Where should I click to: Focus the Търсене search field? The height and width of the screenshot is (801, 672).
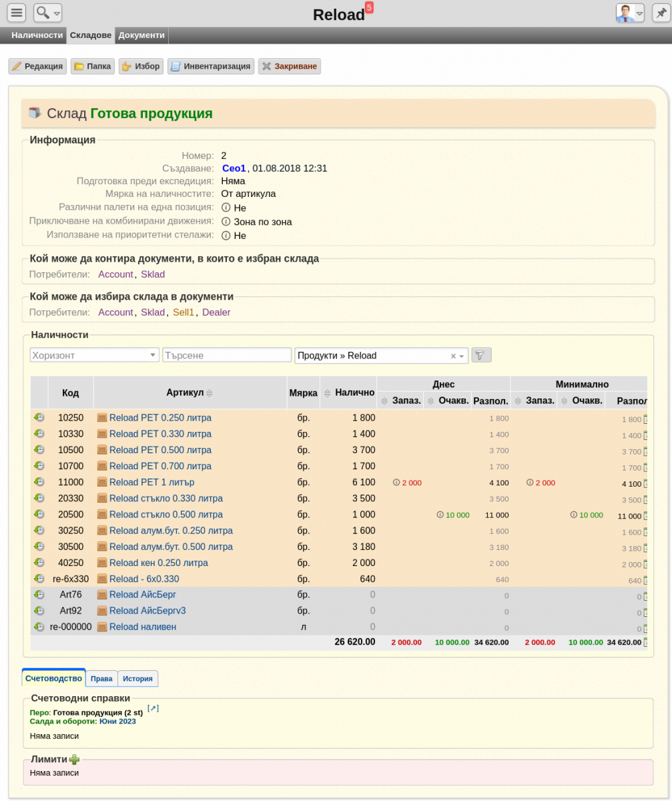pos(227,355)
